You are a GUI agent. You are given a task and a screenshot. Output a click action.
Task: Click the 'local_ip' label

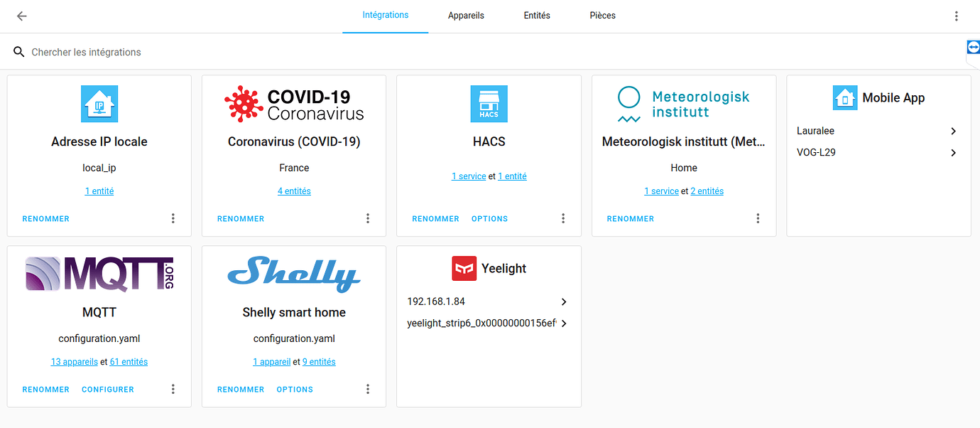pos(99,168)
